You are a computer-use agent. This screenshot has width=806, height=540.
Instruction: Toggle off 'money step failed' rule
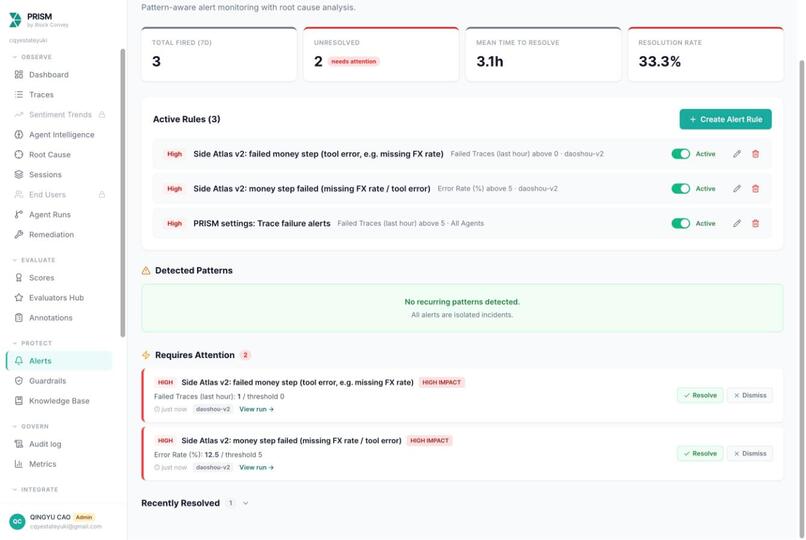pyautogui.click(x=681, y=189)
